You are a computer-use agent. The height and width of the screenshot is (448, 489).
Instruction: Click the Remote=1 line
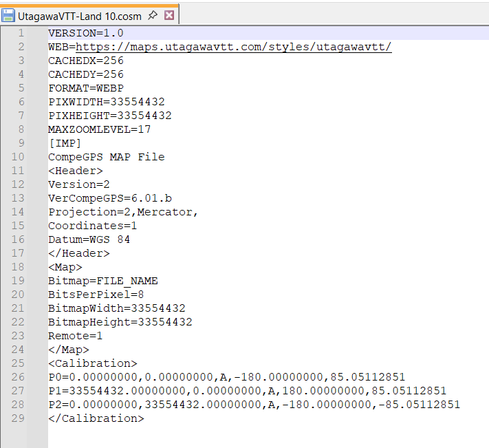point(76,336)
